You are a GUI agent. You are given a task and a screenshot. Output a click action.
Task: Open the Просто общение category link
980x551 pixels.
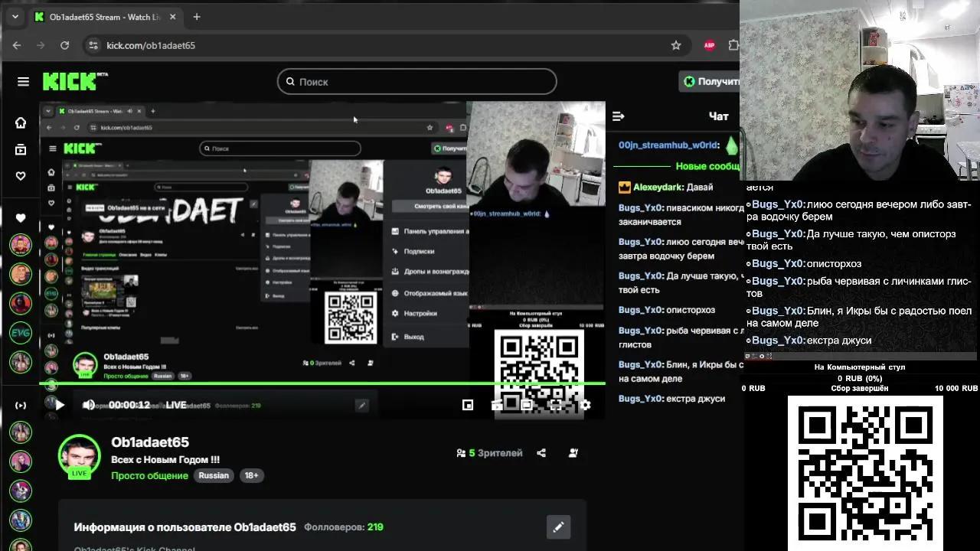(x=149, y=475)
